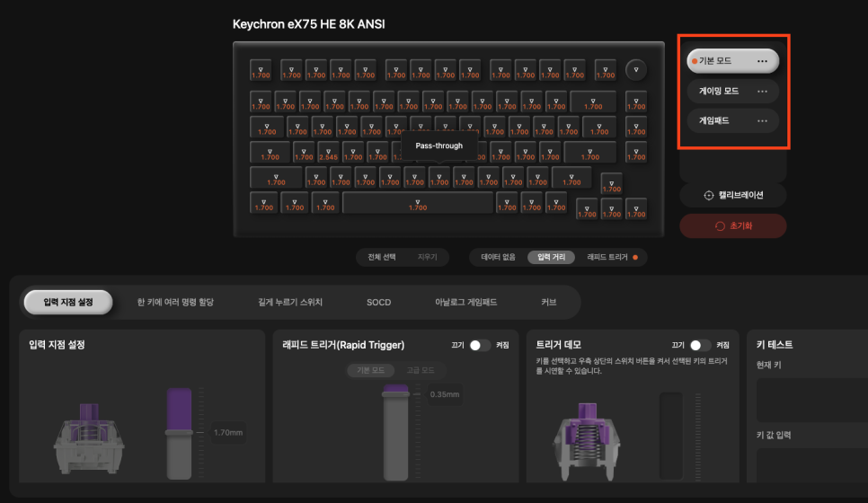Switch to the 게임패드 profile

click(732, 120)
